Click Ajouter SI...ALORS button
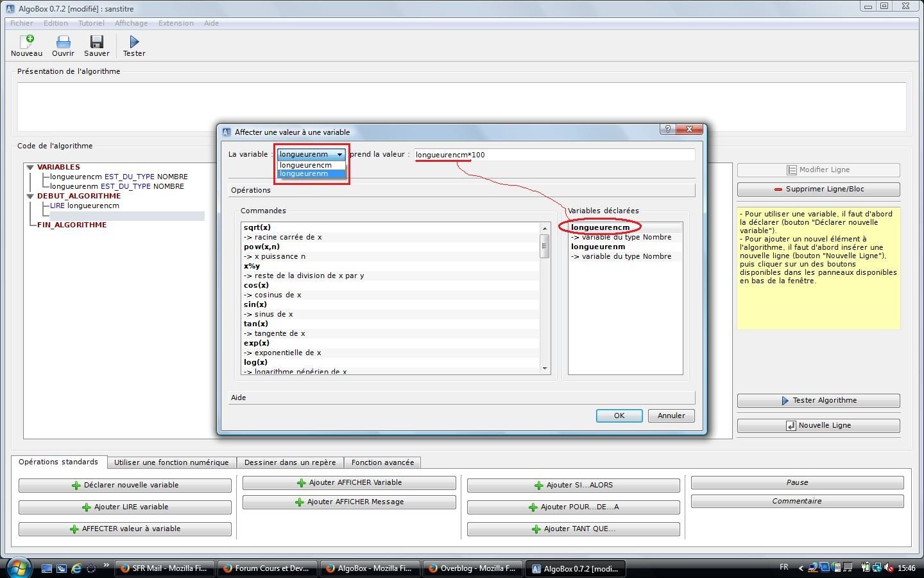The image size is (924, 578). tap(574, 486)
